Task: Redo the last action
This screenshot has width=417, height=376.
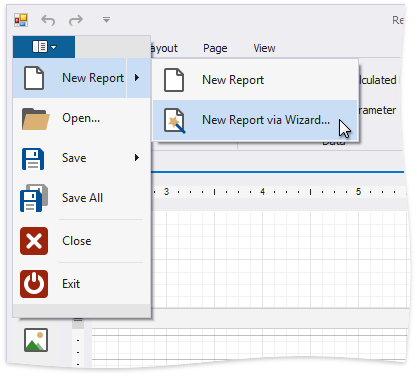Action: pos(76,20)
